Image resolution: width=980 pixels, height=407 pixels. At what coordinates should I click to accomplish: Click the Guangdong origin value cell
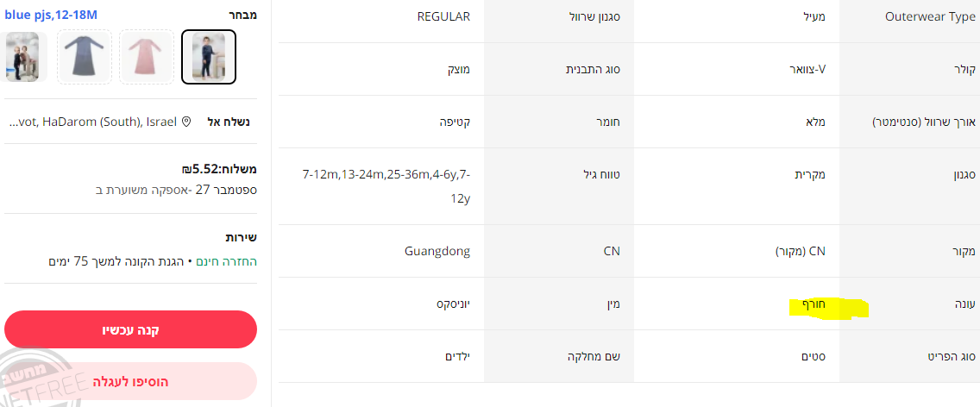(437, 251)
